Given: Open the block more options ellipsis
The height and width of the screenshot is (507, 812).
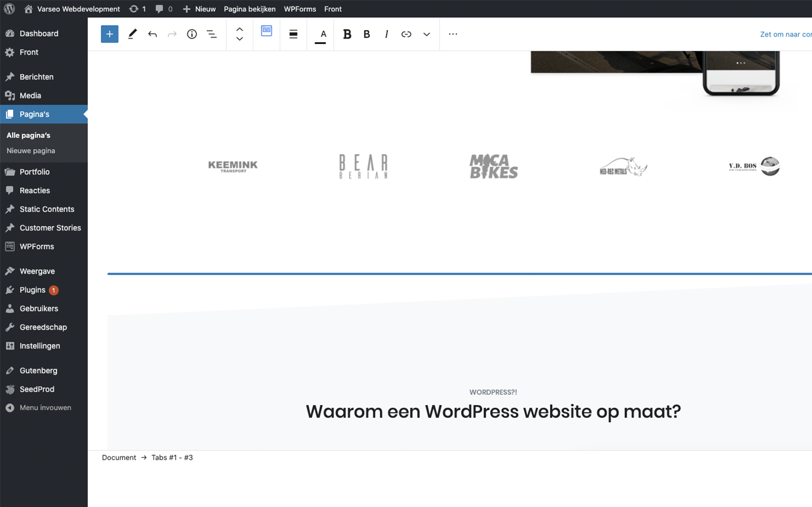Looking at the screenshot, I should tap(453, 34).
